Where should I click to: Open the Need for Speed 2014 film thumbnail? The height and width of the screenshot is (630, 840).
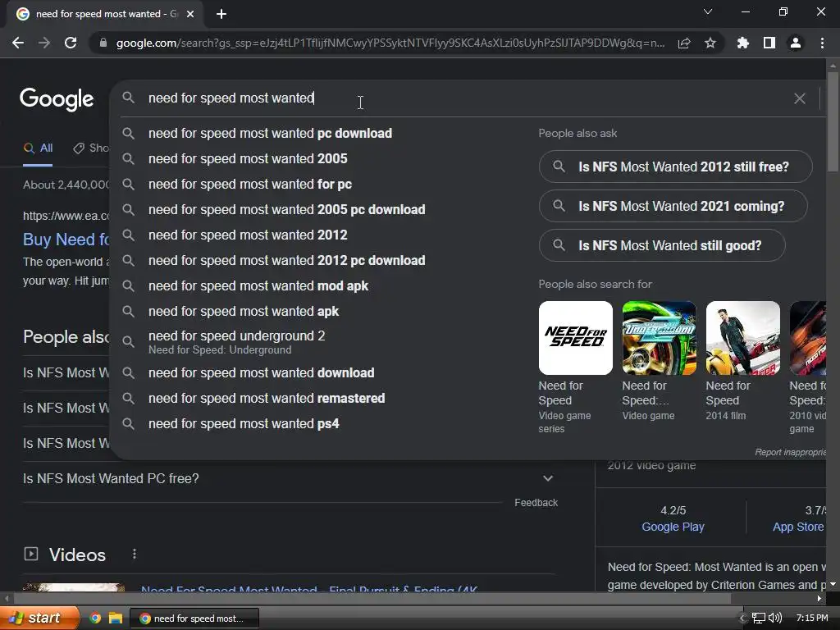click(743, 338)
